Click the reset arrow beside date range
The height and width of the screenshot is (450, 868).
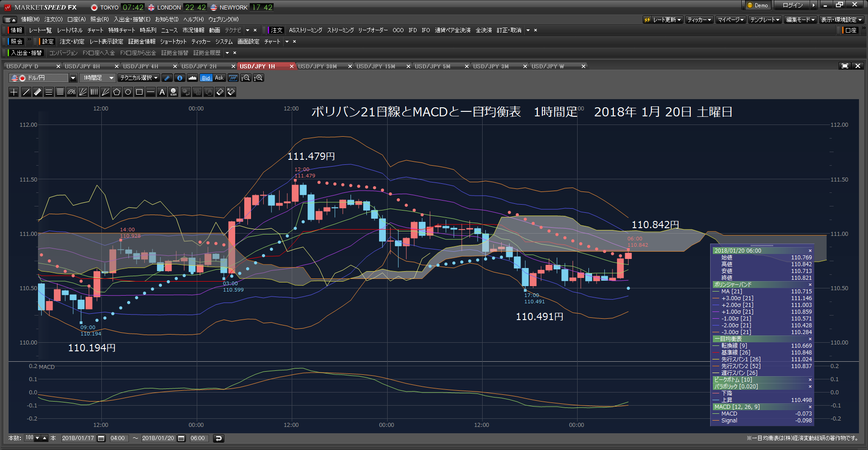coord(218,438)
